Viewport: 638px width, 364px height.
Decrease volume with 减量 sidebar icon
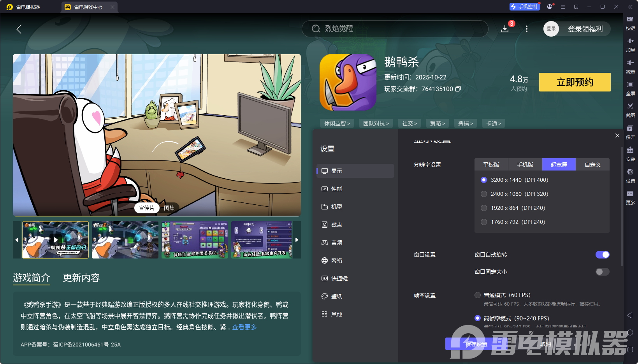(x=630, y=67)
